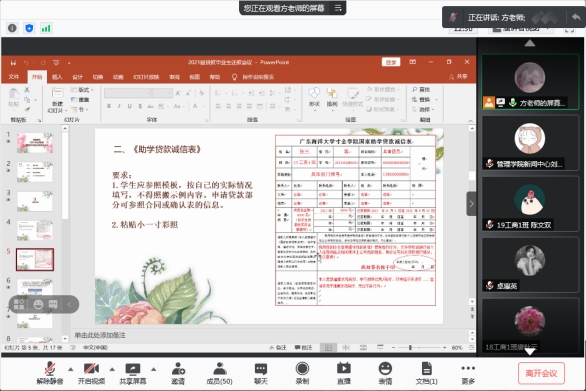Click the 重置 reset slide button

80,100
